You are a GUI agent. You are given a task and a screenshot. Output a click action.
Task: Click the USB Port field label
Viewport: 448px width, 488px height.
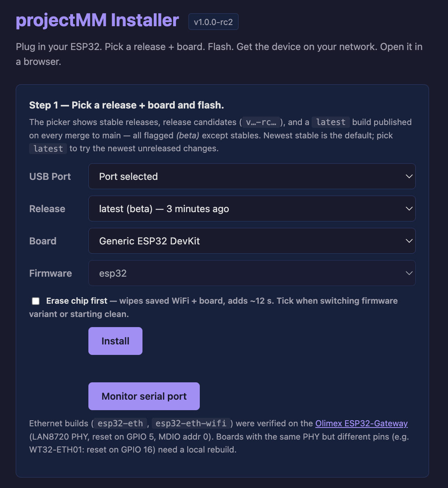point(50,177)
